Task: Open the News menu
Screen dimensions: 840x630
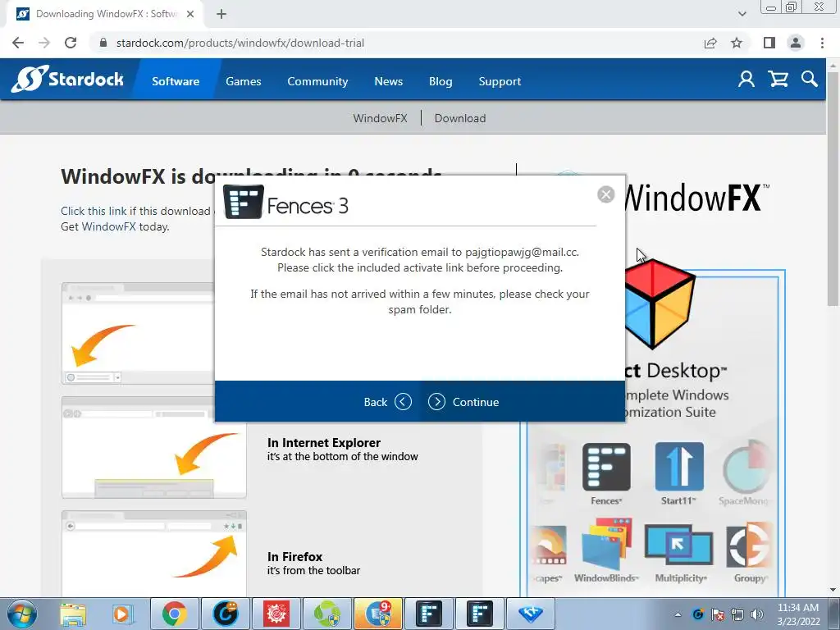Action: point(388,81)
